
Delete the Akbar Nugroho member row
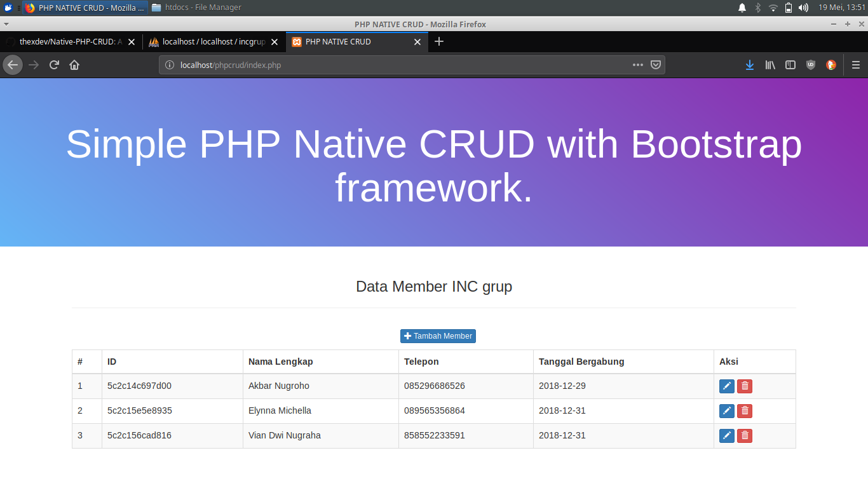(745, 386)
